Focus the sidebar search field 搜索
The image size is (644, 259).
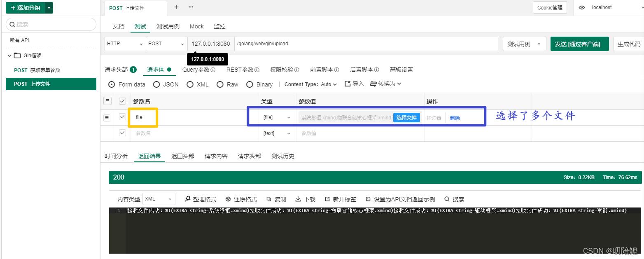click(x=51, y=24)
